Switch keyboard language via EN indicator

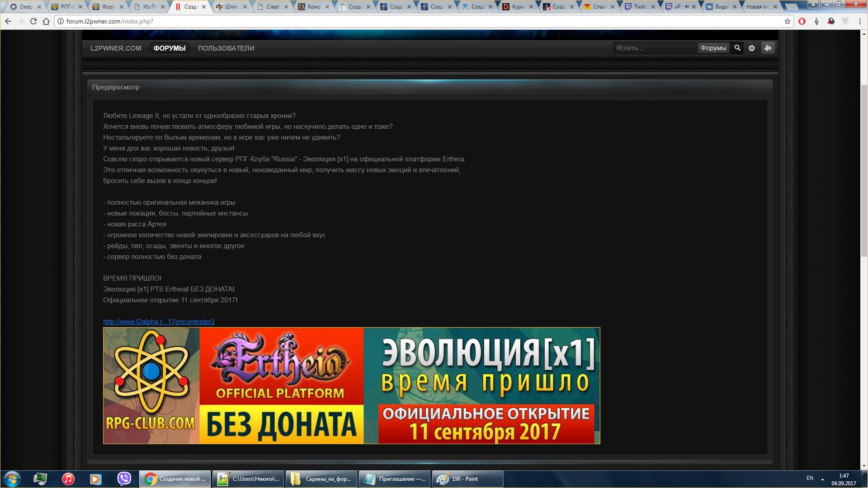[x=810, y=478]
